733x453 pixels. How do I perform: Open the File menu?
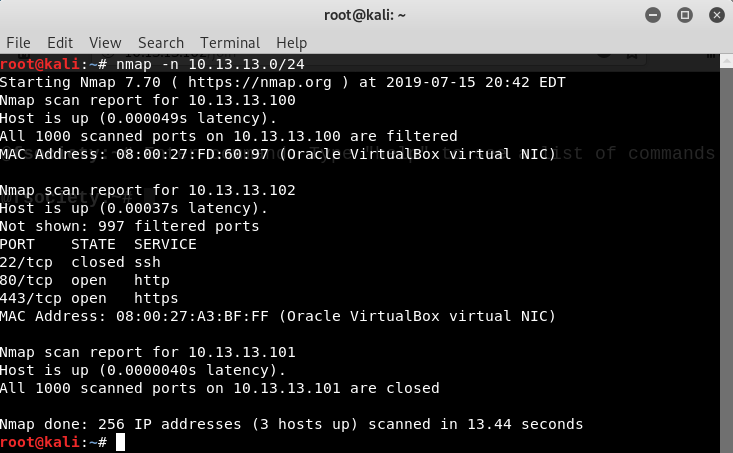coord(18,43)
